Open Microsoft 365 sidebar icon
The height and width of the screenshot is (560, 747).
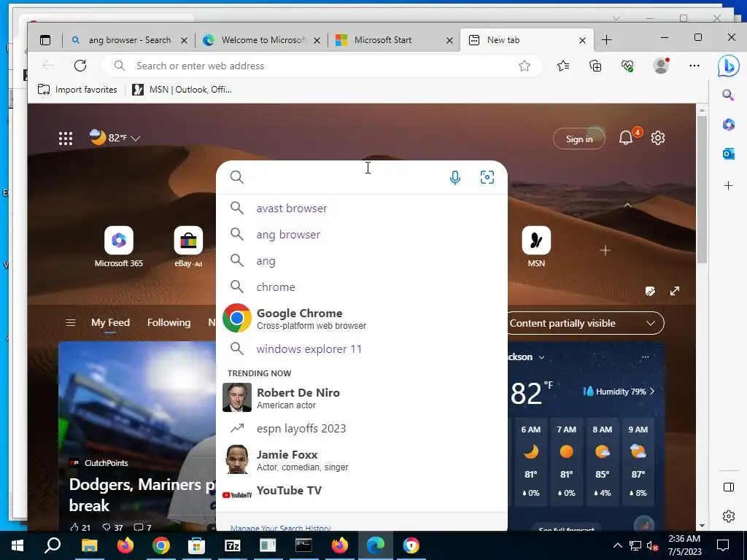click(x=729, y=124)
